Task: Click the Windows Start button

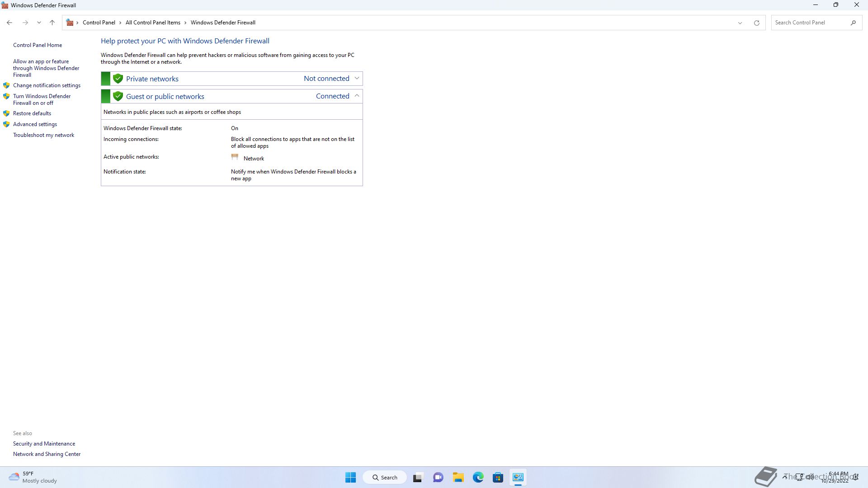Action: click(350, 477)
